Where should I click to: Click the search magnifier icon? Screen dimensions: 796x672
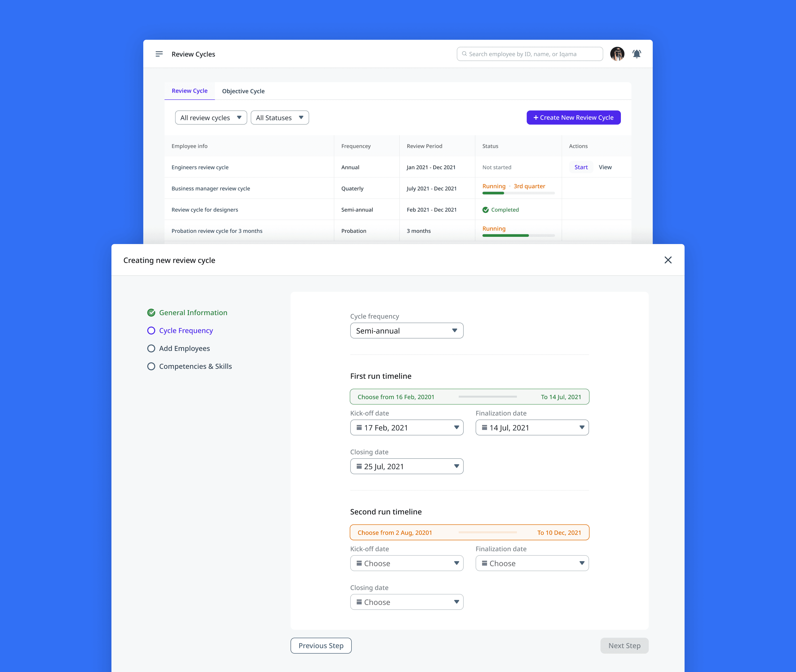[x=464, y=54]
